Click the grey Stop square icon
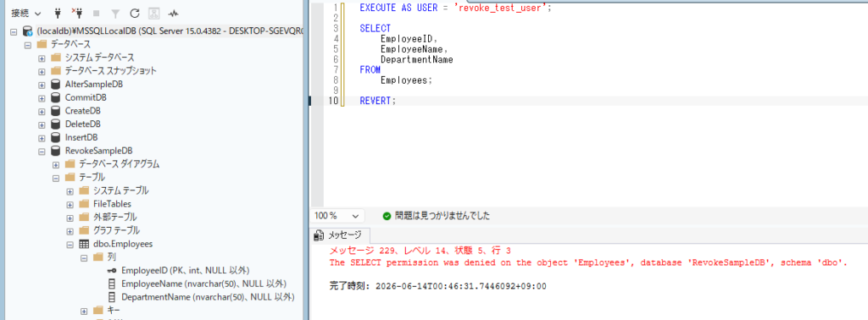This screenshot has height=320, width=868. click(97, 13)
